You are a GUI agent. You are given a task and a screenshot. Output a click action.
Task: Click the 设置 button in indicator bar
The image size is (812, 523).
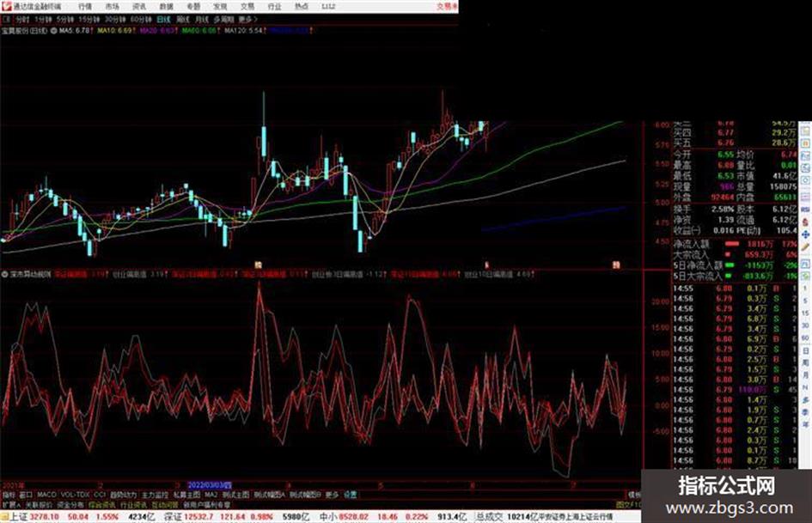pyautogui.click(x=351, y=495)
